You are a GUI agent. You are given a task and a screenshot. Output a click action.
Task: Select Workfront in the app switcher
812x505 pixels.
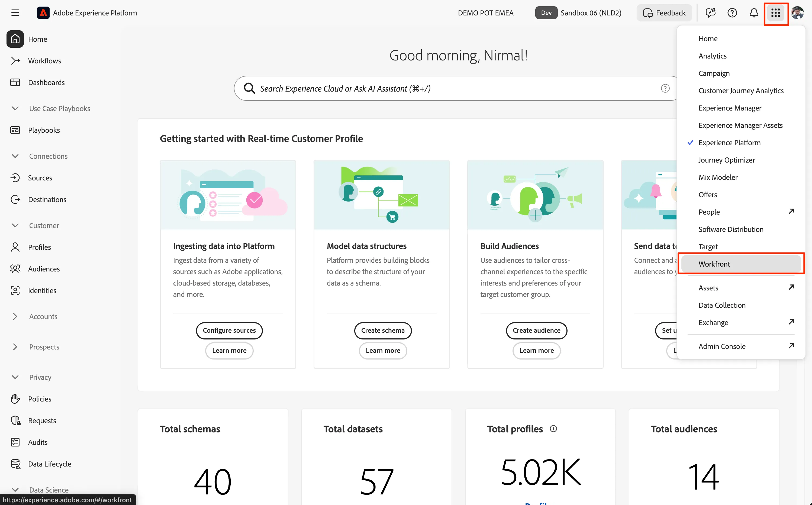741,264
